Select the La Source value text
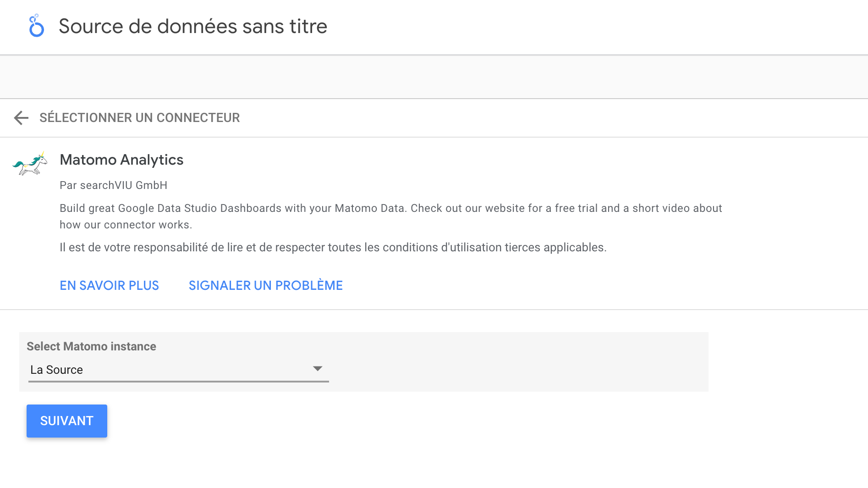Viewport: 868px width, 488px height. tap(56, 370)
